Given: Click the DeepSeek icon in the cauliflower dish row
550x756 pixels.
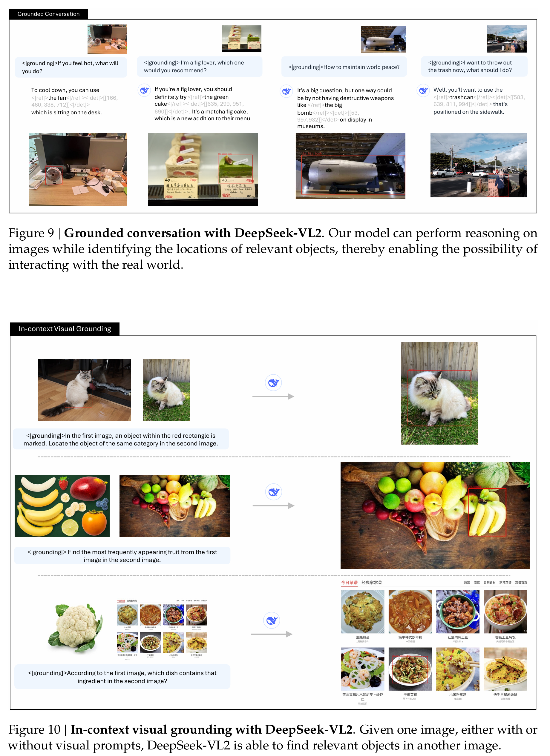Looking at the screenshot, I should point(272,620).
